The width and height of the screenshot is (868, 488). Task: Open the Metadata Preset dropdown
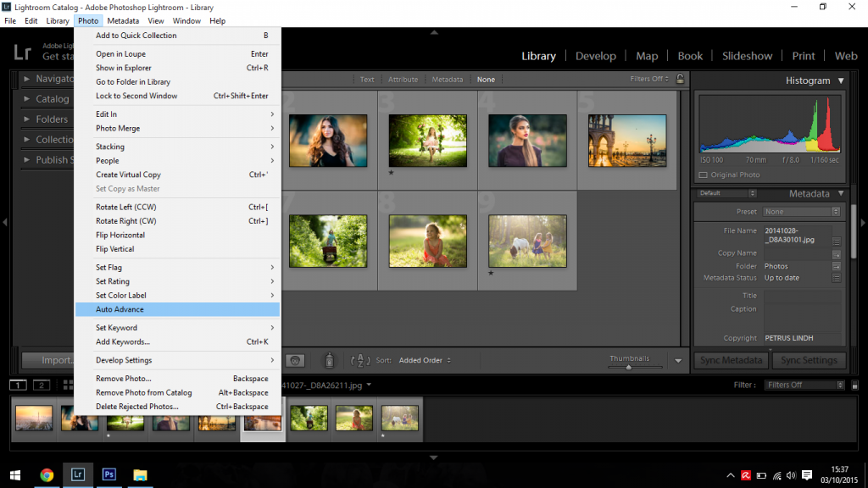[x=802, y=211]
